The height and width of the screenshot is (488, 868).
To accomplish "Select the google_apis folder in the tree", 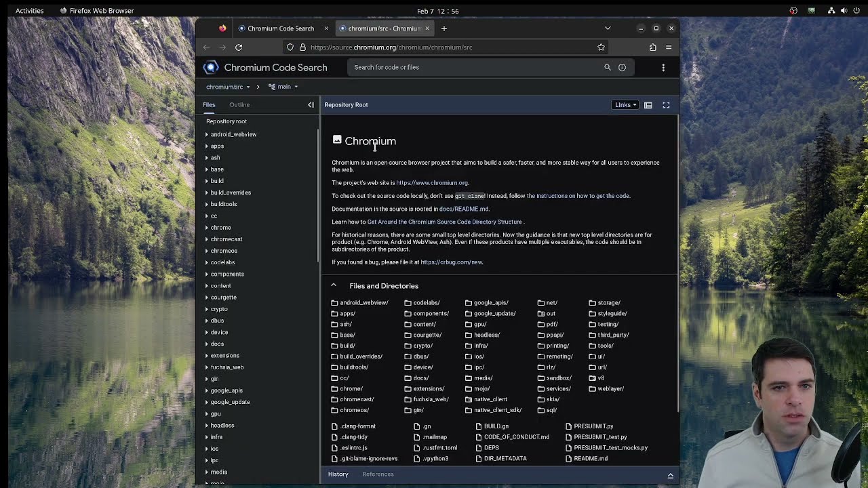I will click(226, 390).
